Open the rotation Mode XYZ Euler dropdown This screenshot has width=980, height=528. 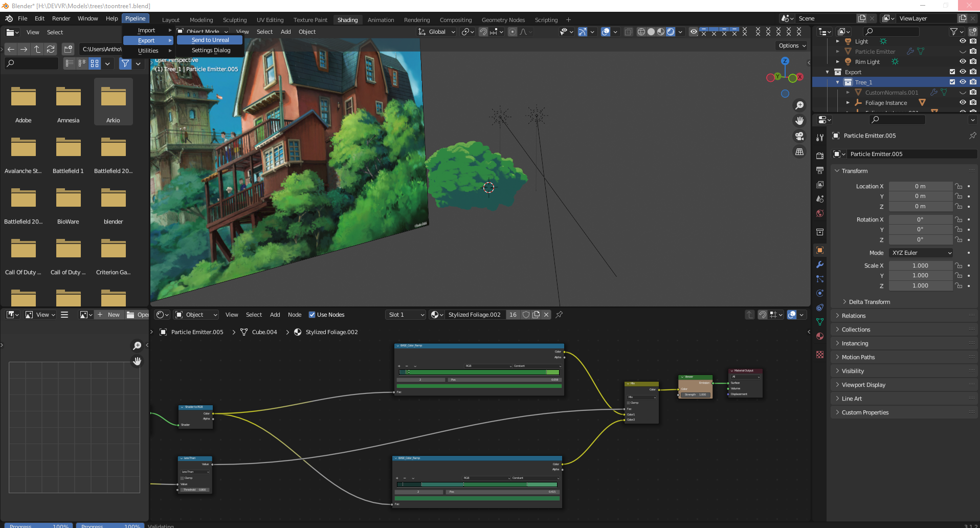point(921,253)
